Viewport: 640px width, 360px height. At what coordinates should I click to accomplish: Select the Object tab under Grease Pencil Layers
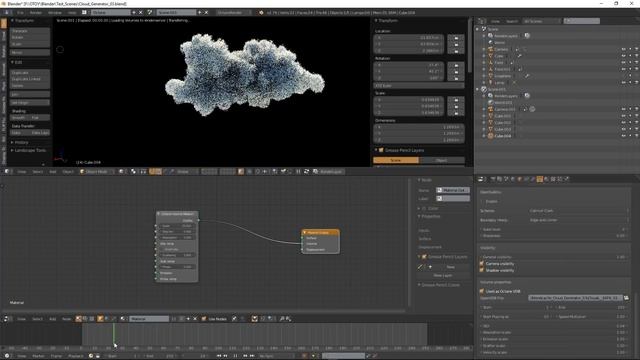click(x=442, y=160)
